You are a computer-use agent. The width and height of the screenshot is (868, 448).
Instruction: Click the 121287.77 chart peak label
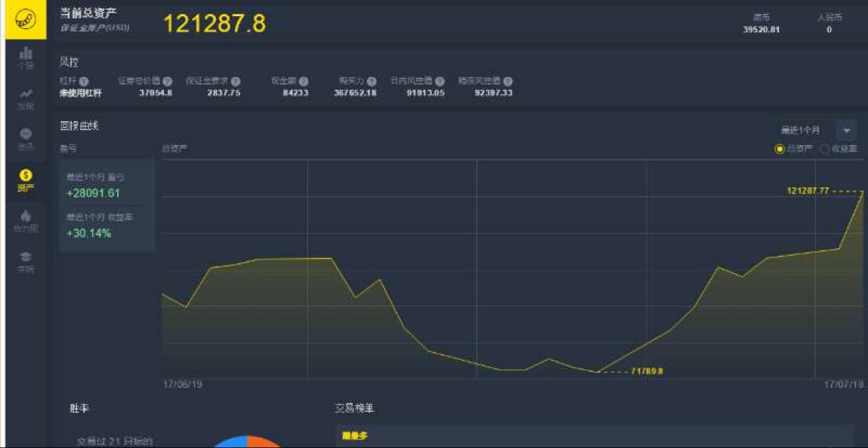[808, 191]
